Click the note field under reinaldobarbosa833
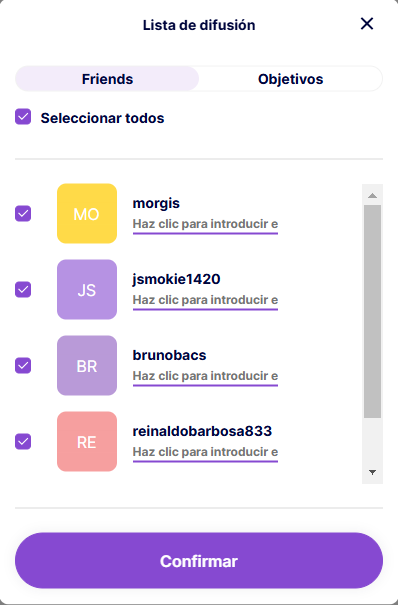 205,452
